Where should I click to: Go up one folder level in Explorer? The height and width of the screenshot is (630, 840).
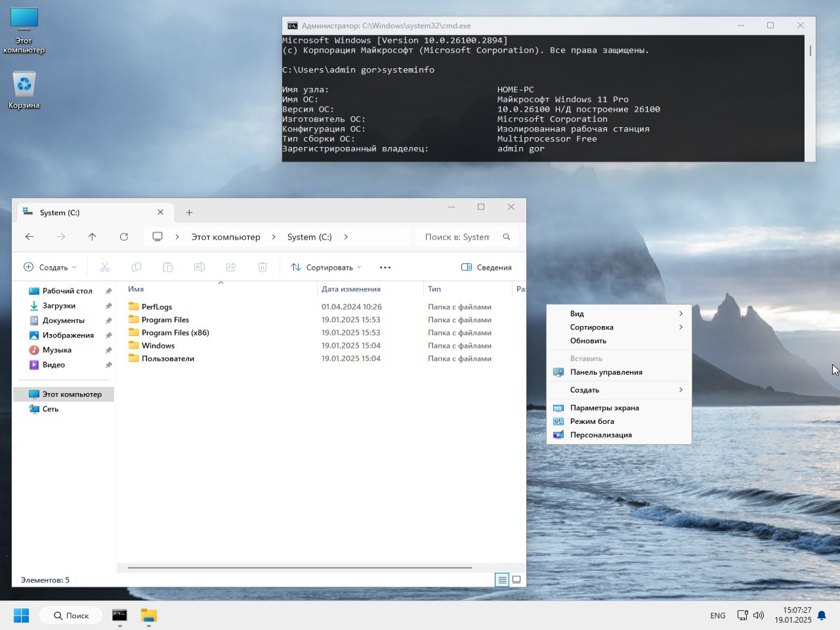pyautogui.click(x=93, y=237)
